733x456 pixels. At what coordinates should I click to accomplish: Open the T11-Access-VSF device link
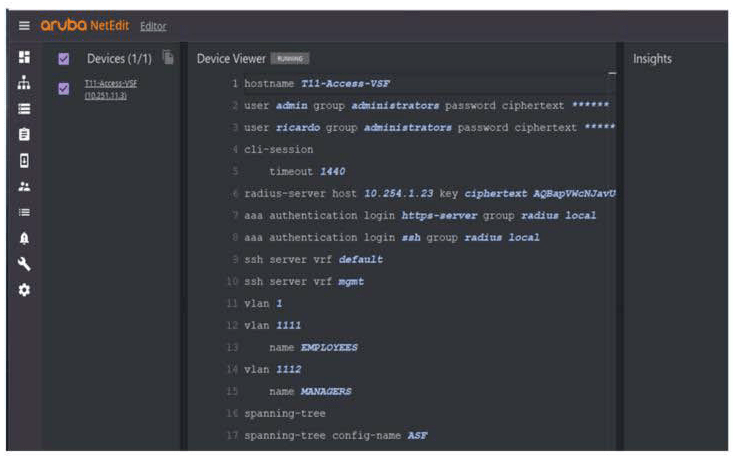coord(110,84)
